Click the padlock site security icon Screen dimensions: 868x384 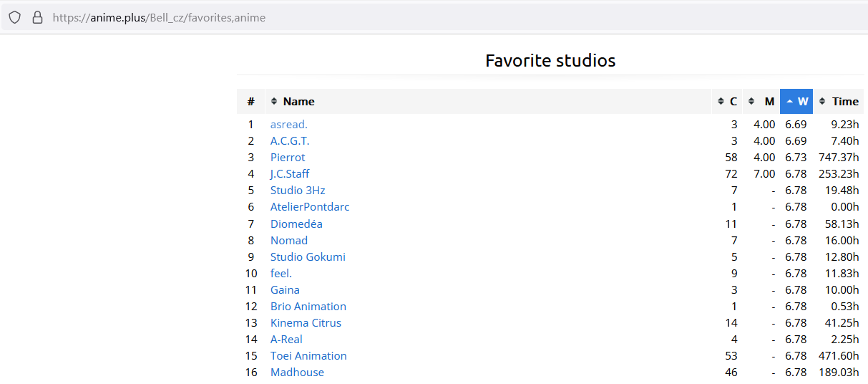point(38,17)
